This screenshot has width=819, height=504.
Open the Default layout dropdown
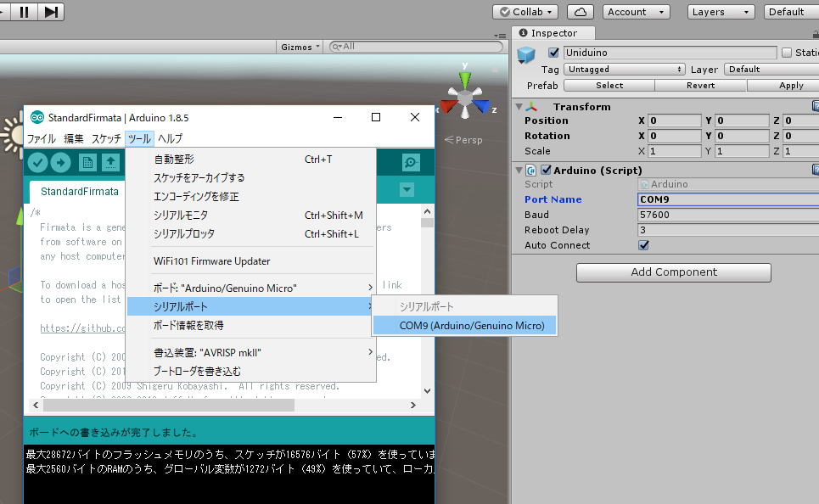[x=791, y=12]
